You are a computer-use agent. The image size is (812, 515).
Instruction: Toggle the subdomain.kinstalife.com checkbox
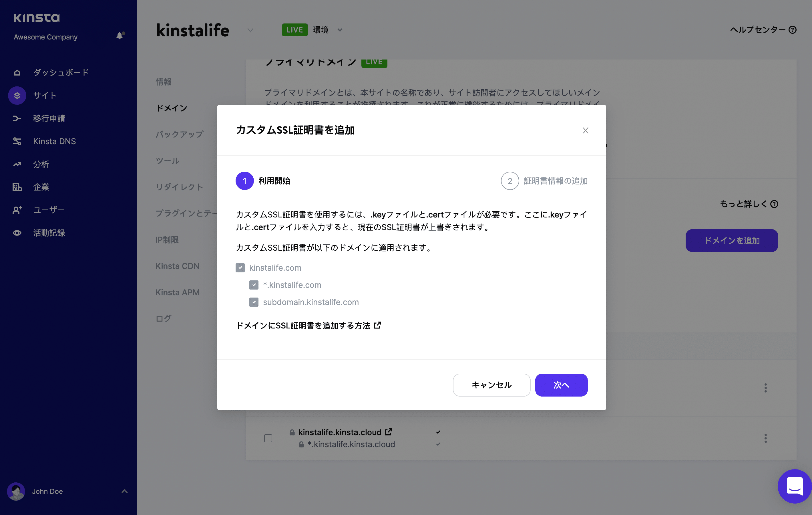pos(254,302)
